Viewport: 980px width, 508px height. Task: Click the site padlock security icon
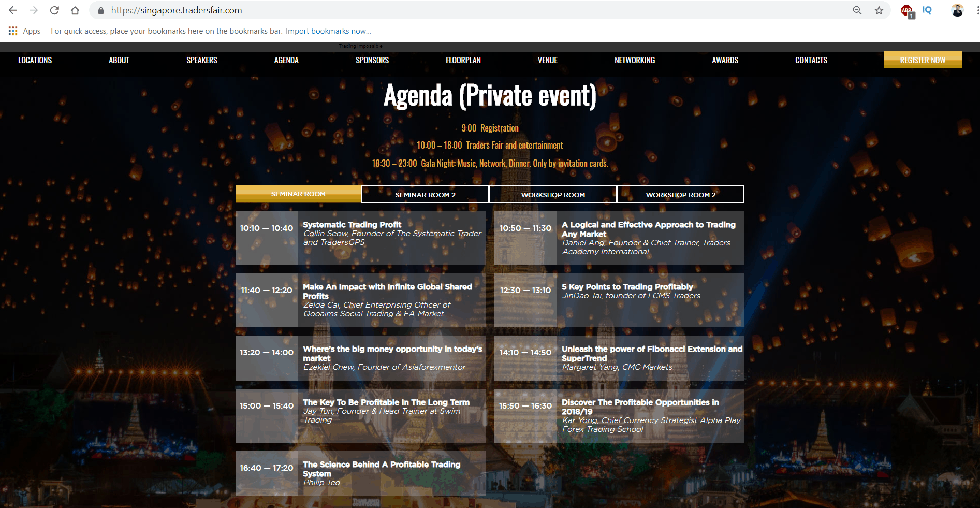pyautogui.click(x=101, y=10)
